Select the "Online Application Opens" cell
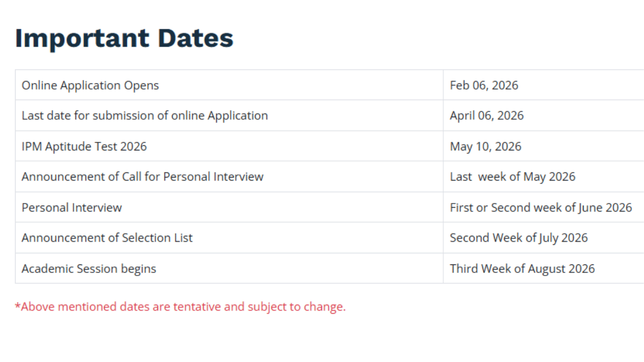644x362 pixels. pos(90,85)
